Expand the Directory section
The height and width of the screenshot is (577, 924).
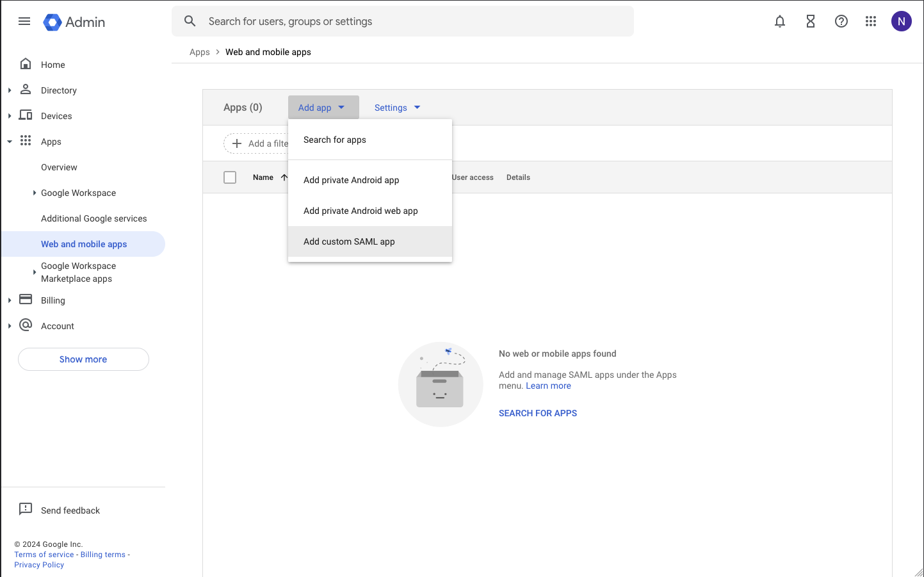click(10, 90)
